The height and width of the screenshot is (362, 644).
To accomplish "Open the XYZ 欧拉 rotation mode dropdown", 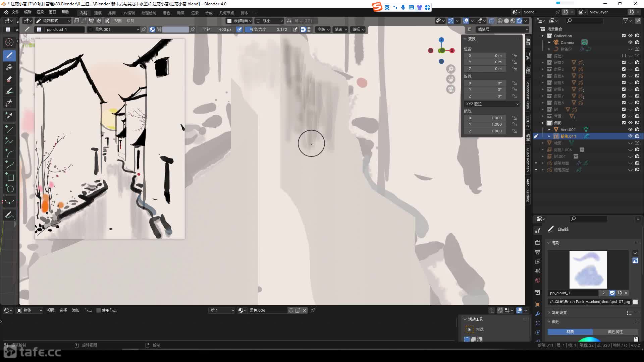I will (x=492, y=104).
